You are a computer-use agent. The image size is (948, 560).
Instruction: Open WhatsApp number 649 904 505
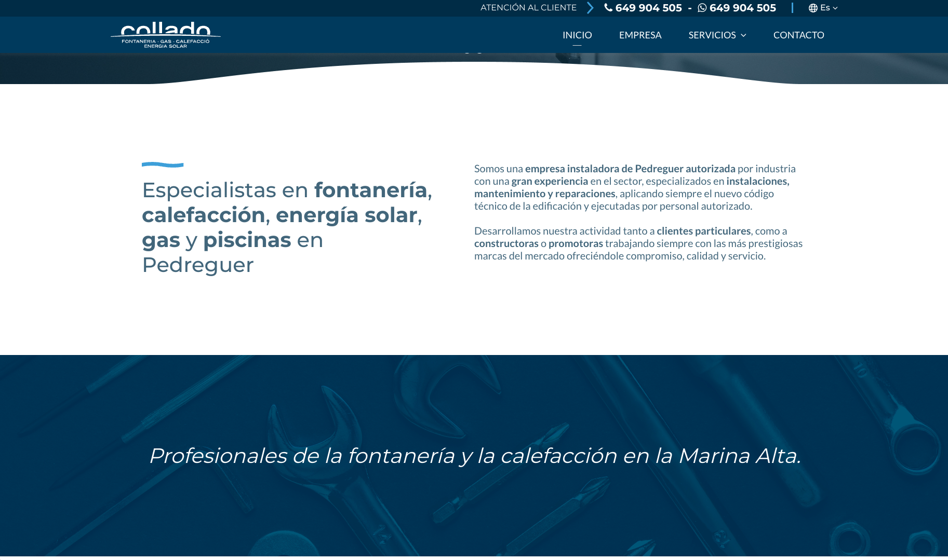743,8
